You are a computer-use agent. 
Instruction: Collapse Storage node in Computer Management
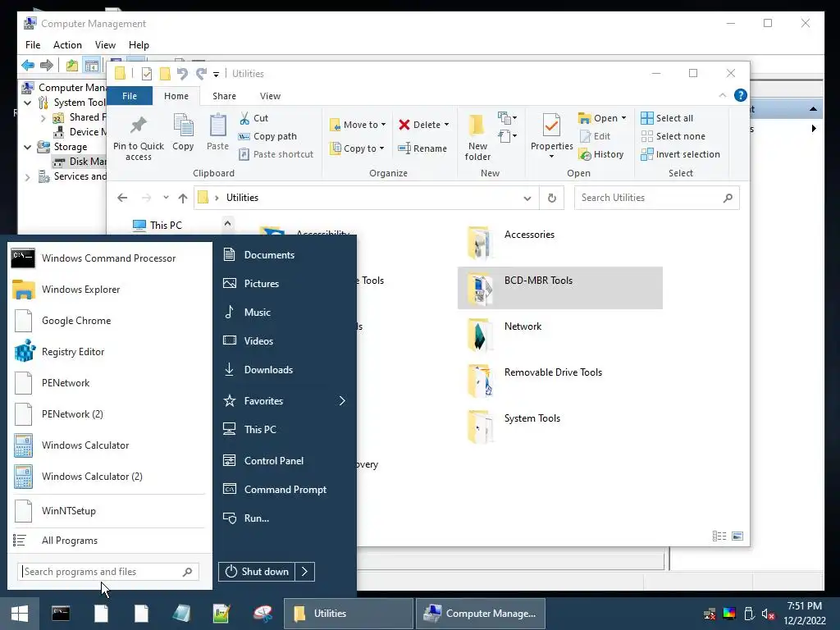pos(28,147)
